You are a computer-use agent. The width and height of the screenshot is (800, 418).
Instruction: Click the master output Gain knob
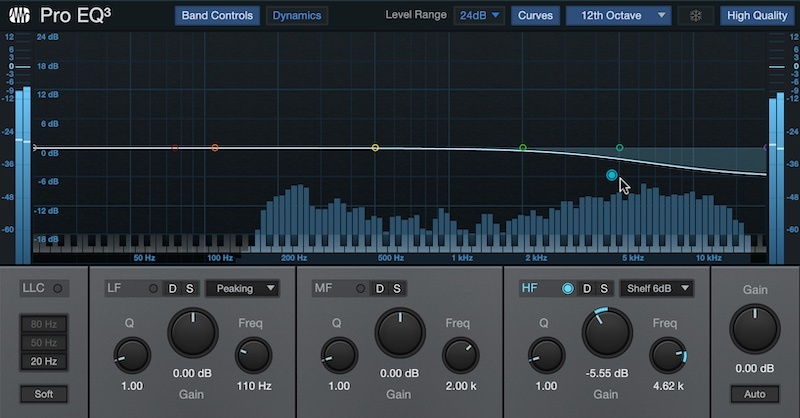pyautogui.click(x=755, y=329)
